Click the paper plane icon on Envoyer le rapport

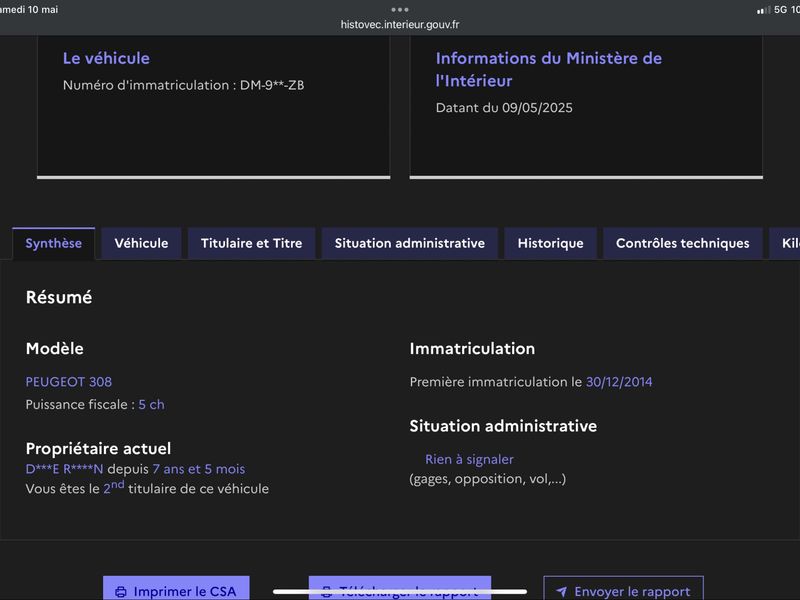[x=561, y=592]
